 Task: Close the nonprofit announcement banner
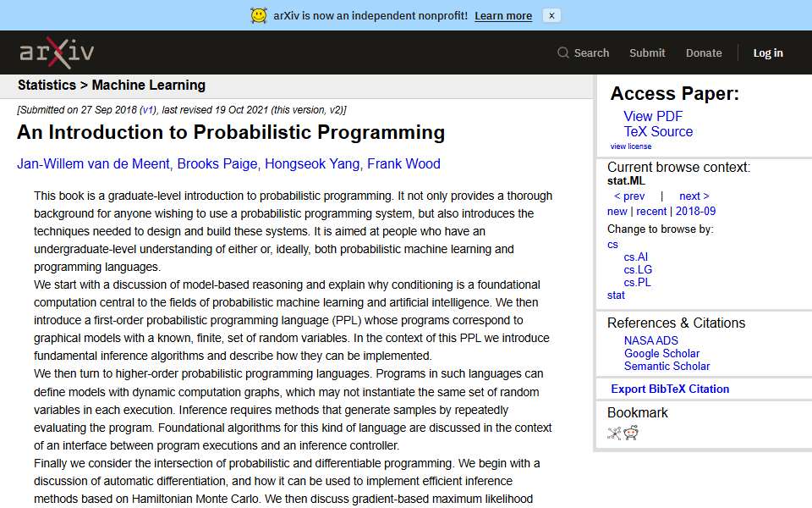coord(551,15)
